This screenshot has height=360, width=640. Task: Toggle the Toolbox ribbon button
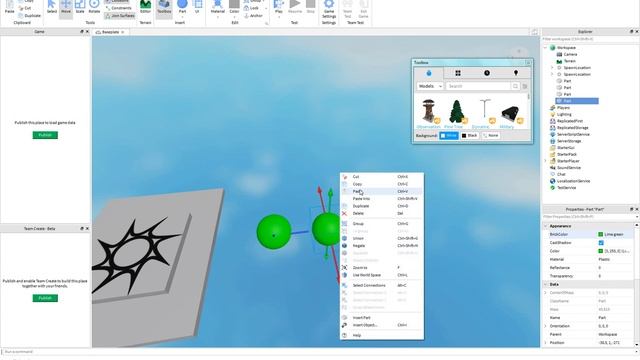click(x=164, y=7)
